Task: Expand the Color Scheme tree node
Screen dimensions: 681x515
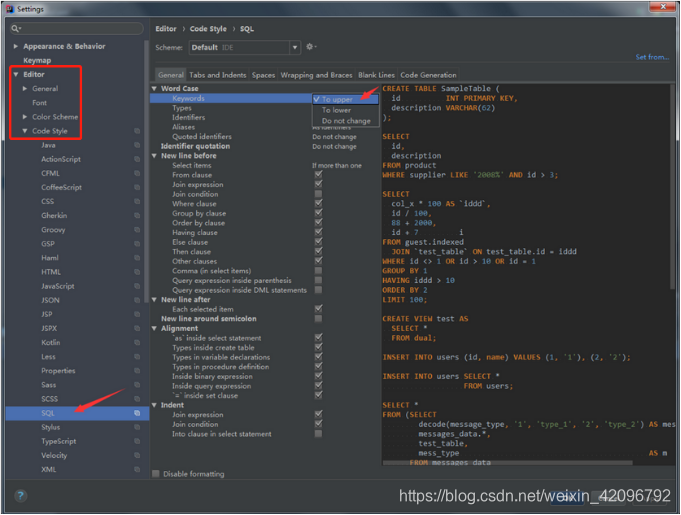Action: tap(25, 117)
